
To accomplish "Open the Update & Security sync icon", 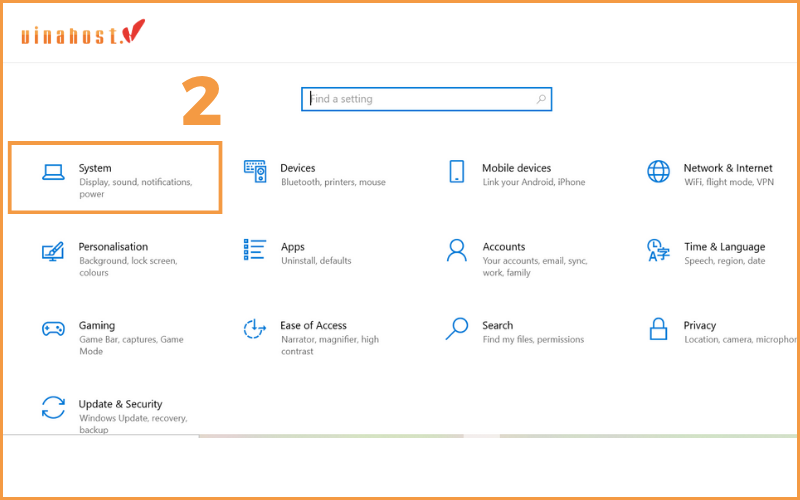I will click(53, 408).
